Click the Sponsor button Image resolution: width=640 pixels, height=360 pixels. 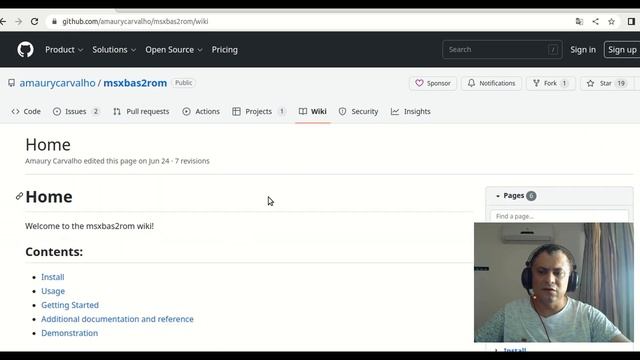[x=433, y=83]
